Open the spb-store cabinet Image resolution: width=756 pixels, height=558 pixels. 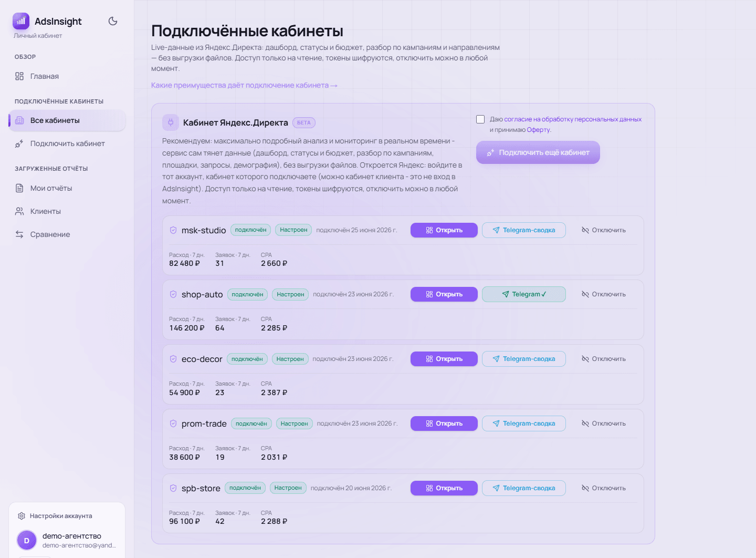click(444, 488)
